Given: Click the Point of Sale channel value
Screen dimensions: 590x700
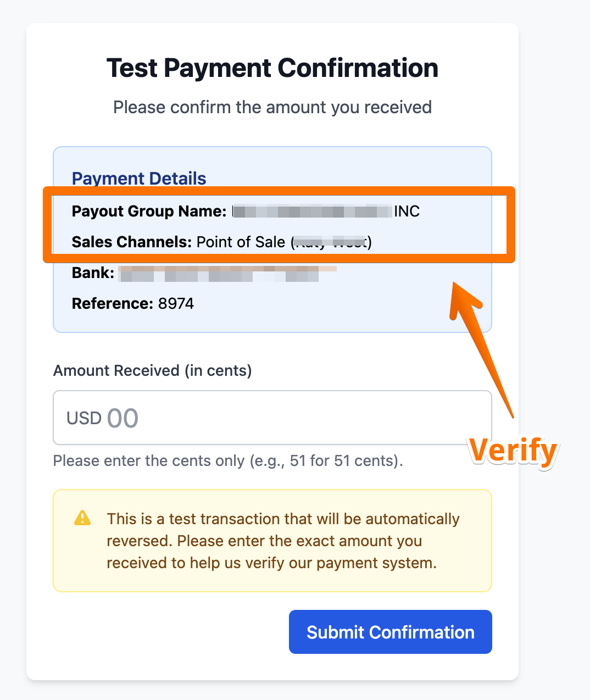Looking at the screenshot, I should click(241, 242).
